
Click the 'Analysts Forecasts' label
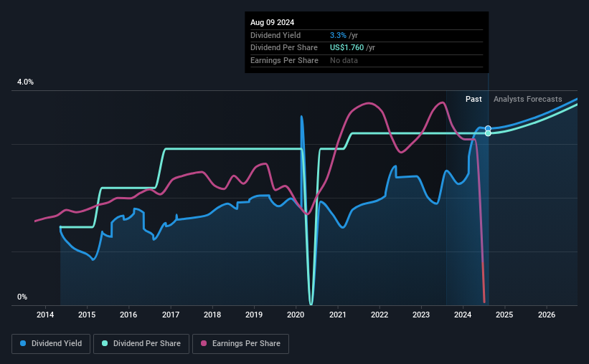click(527, 99)
